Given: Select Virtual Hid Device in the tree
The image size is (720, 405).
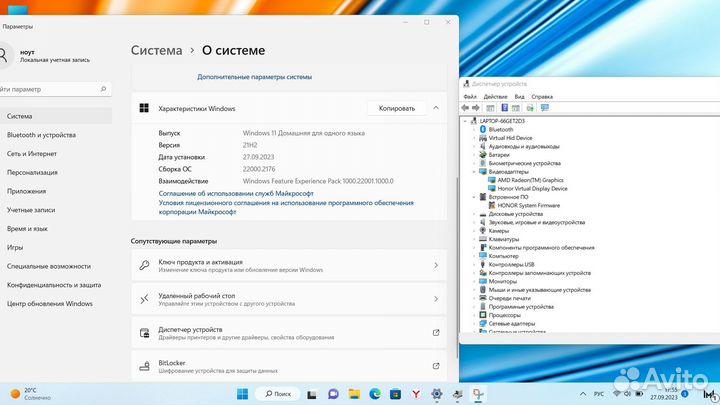Looking at the screenshot, I should [510, 138].
